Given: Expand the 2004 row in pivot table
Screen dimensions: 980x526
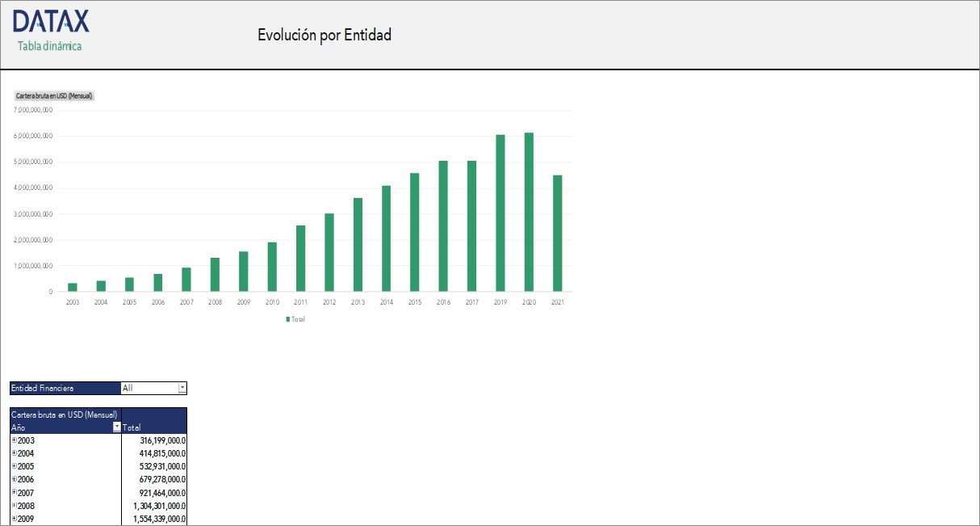Looking at the screenshot, I should click(x=14, y=453).
